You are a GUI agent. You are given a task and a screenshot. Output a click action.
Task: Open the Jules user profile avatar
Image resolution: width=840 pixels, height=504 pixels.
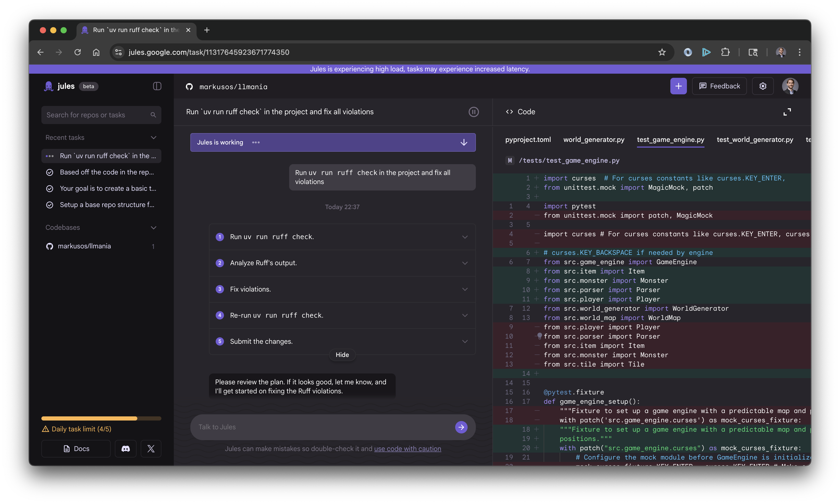click(x=790, y=86)
